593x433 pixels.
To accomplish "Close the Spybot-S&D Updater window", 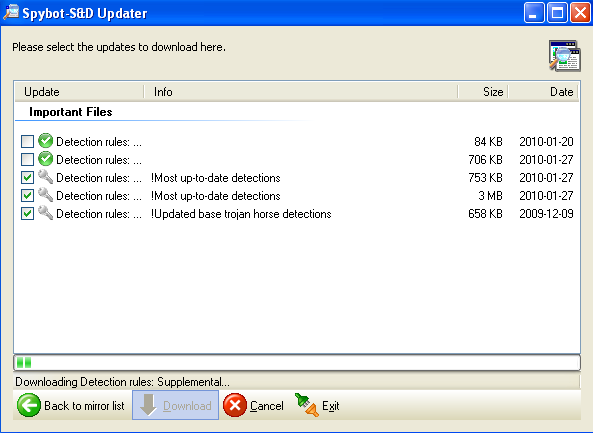I will point(581,13).
